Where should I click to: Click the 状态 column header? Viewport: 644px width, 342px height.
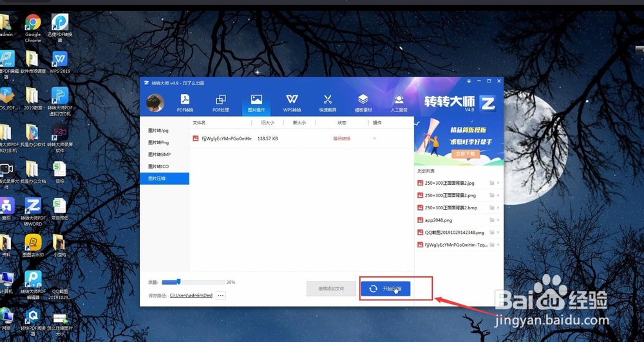pos(342,123)
